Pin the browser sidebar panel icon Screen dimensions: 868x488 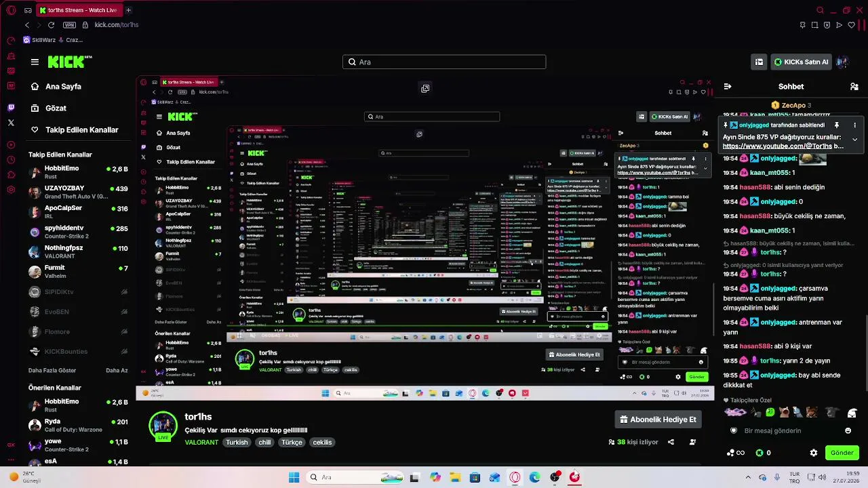[x=803, y=25]
